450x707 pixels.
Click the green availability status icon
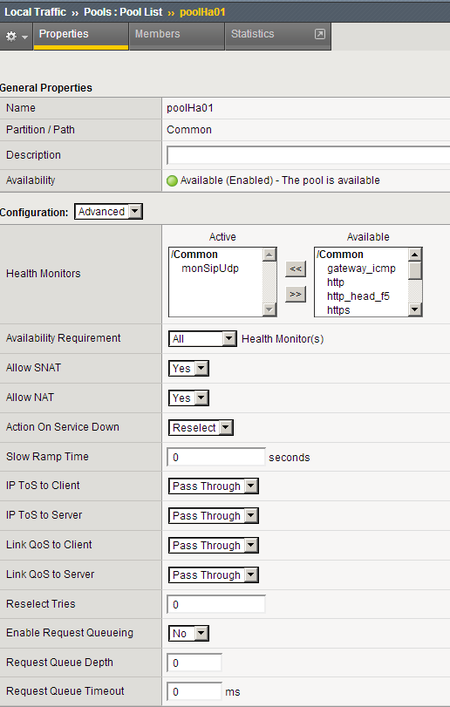(172, 181)
